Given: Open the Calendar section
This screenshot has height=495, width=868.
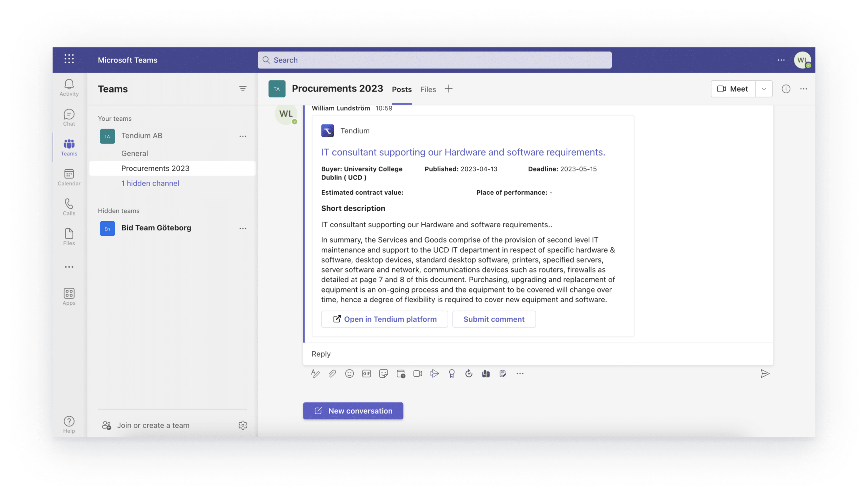Looking at the screenshot, I should (x=68, y=177).
